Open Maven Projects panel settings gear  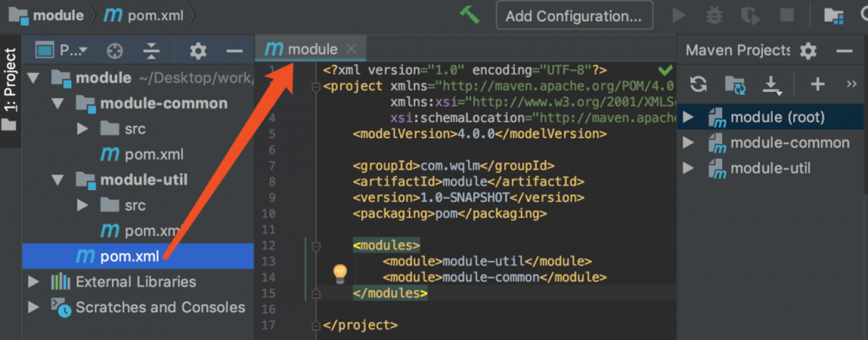(x=808, y=51)
